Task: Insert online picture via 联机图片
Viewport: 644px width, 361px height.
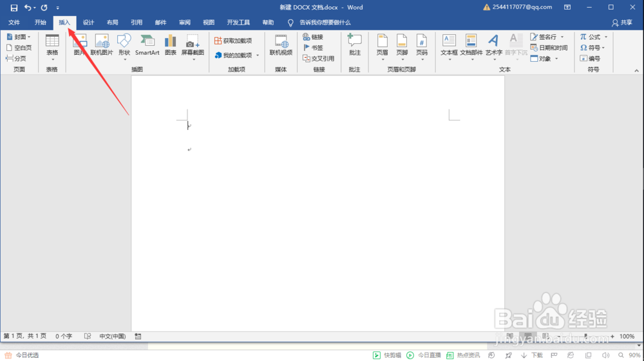Action: (102, 46)
